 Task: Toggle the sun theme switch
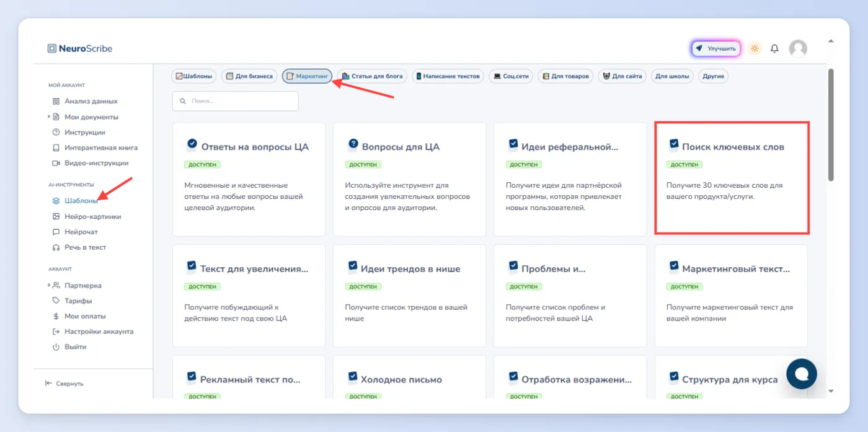point(755,48)
